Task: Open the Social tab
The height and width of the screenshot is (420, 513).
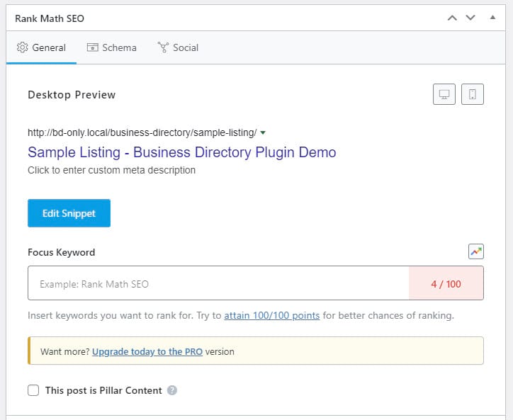Action: click(178, 47)
